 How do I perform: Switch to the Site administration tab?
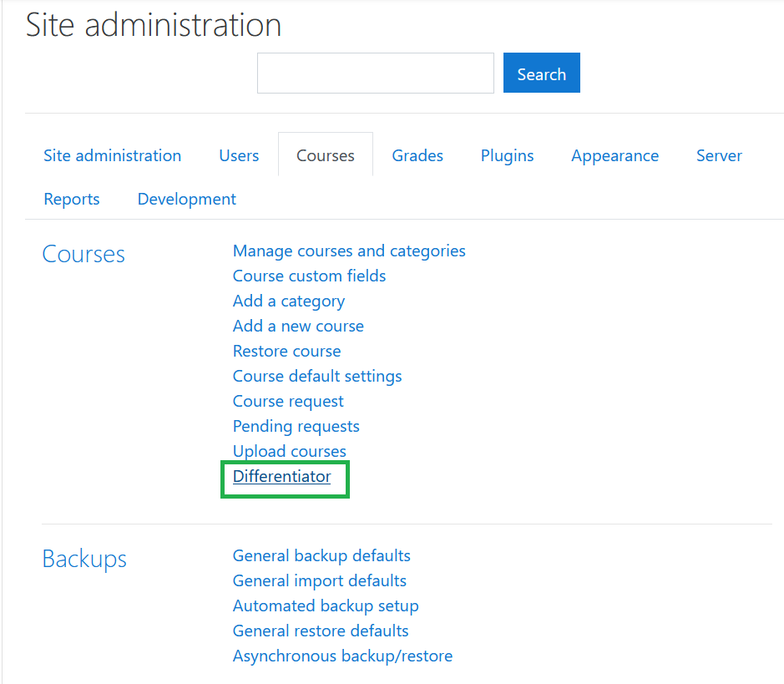[x=112, y=155]
